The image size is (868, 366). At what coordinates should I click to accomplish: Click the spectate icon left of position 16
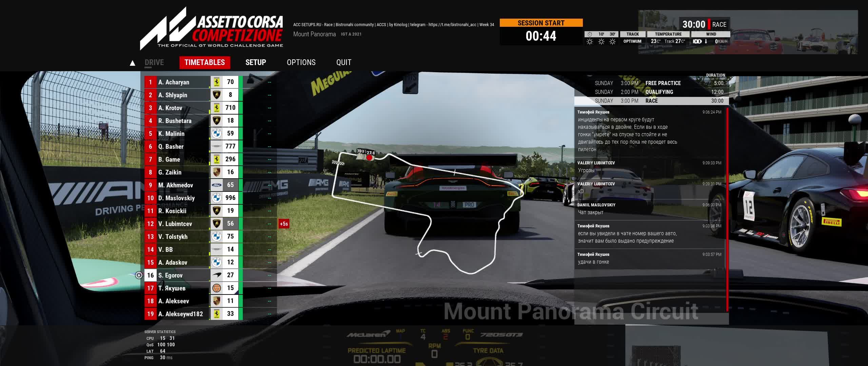(x=139, y=275)
